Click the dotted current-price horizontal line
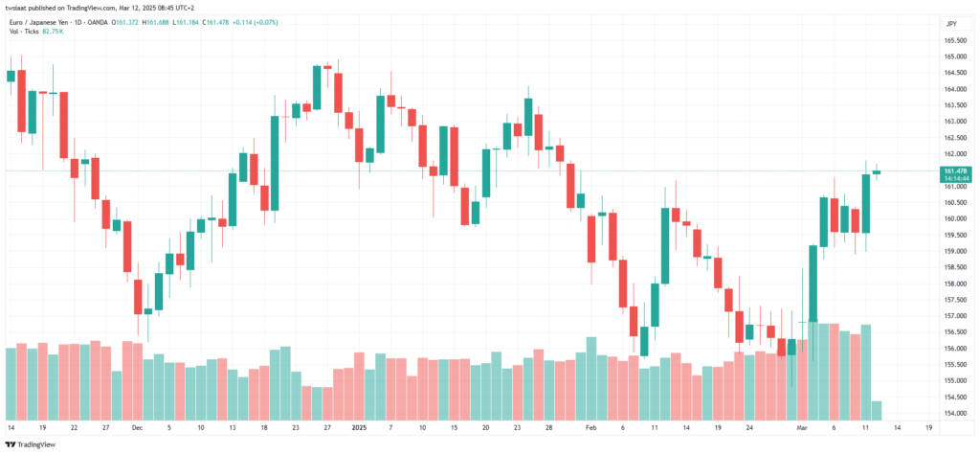The height and width of the screenshot is (454, 980). pyautogui.click(x=469, y=170)
